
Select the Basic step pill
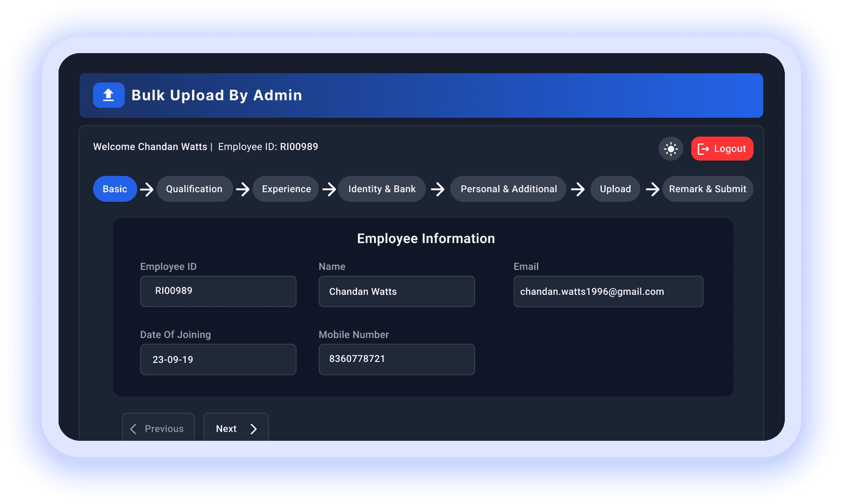point(115,189)
